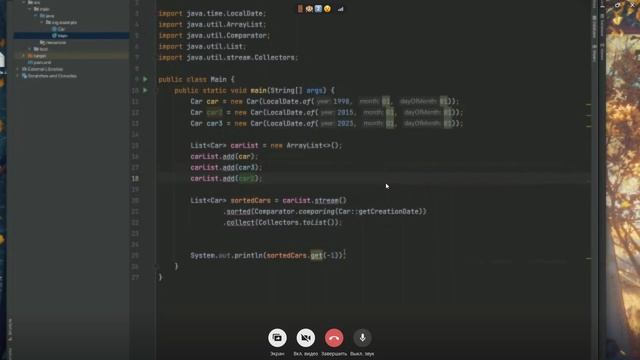Click the External Libraries icon in tree
Screen dimensions: 640x360
pyautogui.click(x=24, y=69)
